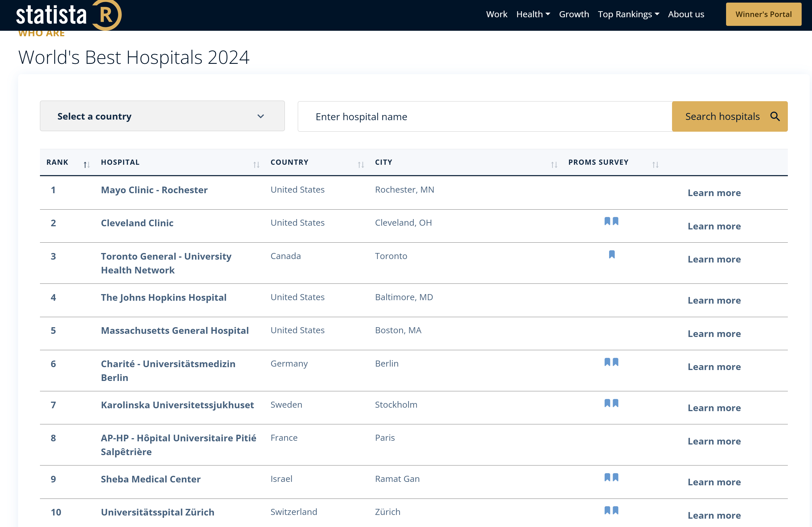Sort table by Country column arrows
The height and width of the screenshot is (527, 812).
(361, 165)
